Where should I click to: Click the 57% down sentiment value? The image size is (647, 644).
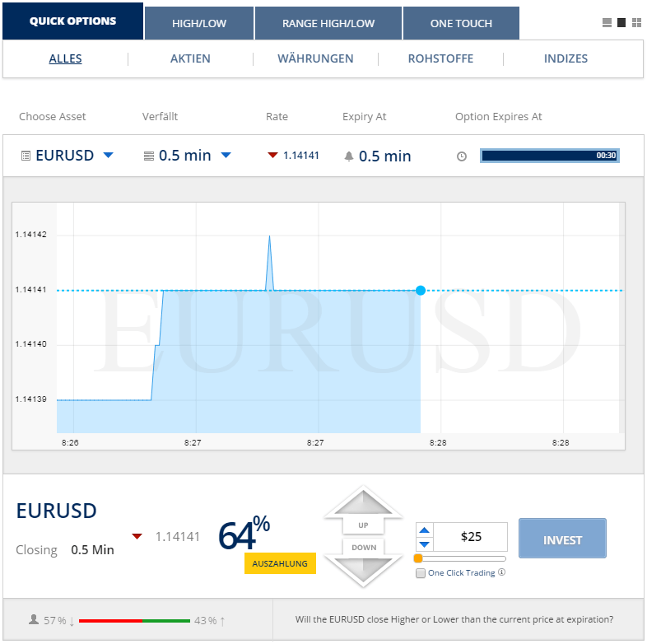(55, 620)
